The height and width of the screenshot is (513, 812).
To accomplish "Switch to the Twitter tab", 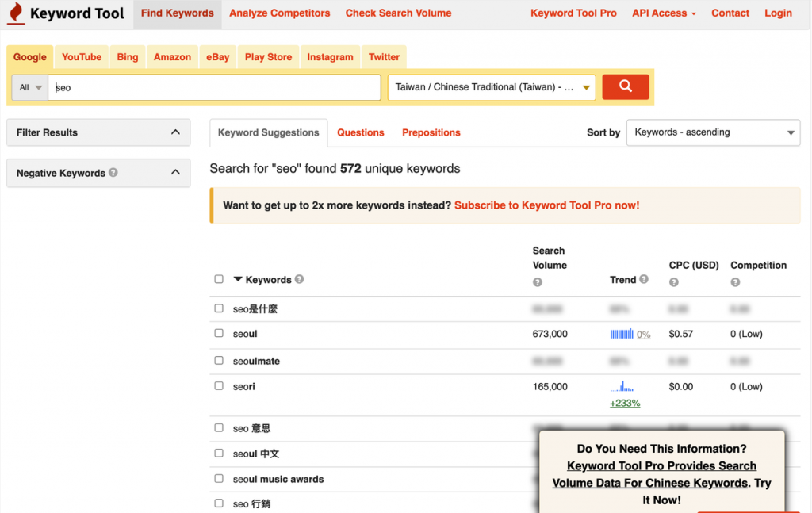I will pos(385,57).
